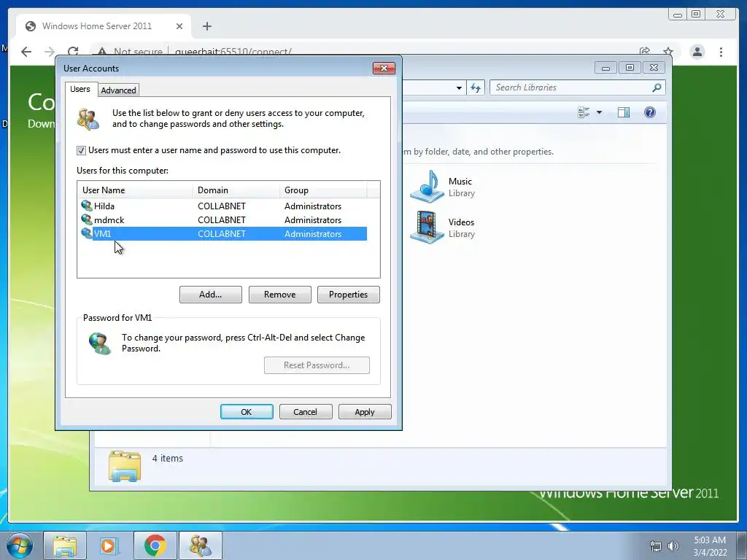Switch to Chrome in taskbar
This screenshot has width=747, height=560.
155,545
